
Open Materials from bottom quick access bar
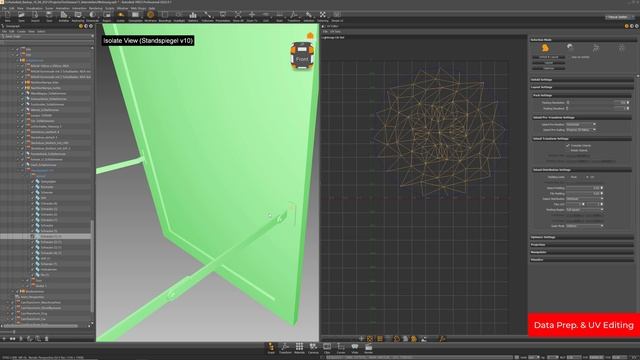click(299, 348)
